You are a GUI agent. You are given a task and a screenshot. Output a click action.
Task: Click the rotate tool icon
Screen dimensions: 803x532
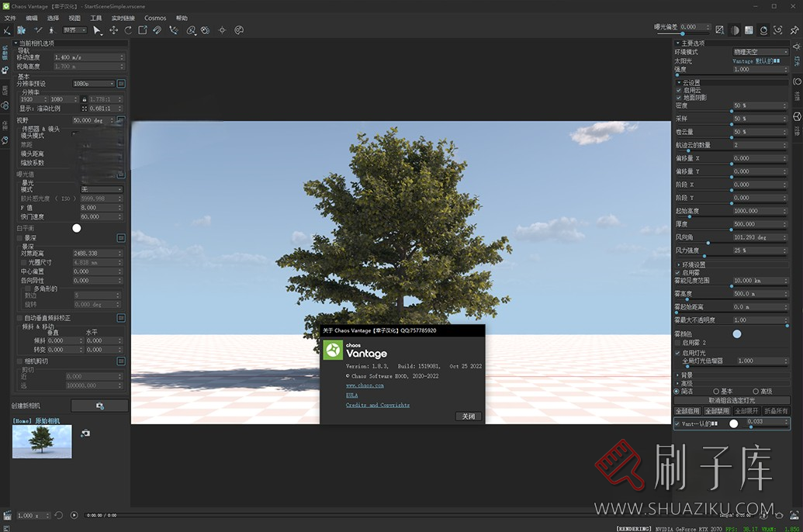(128, 30)
